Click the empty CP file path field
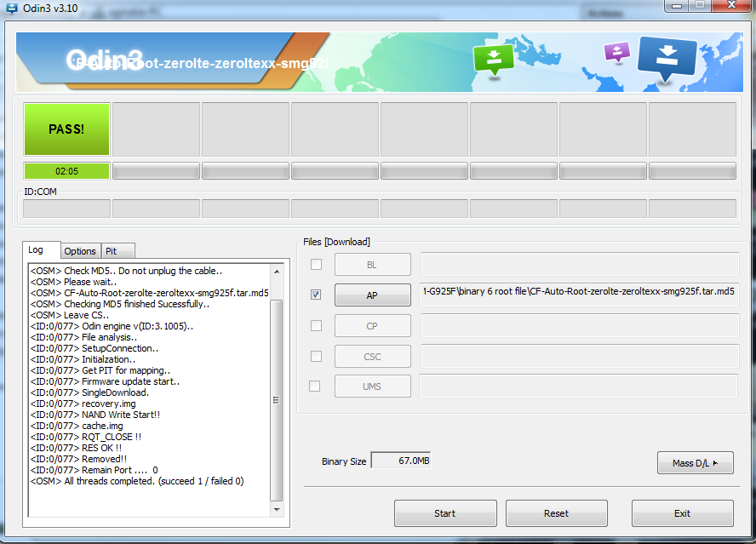 point(580,325)
